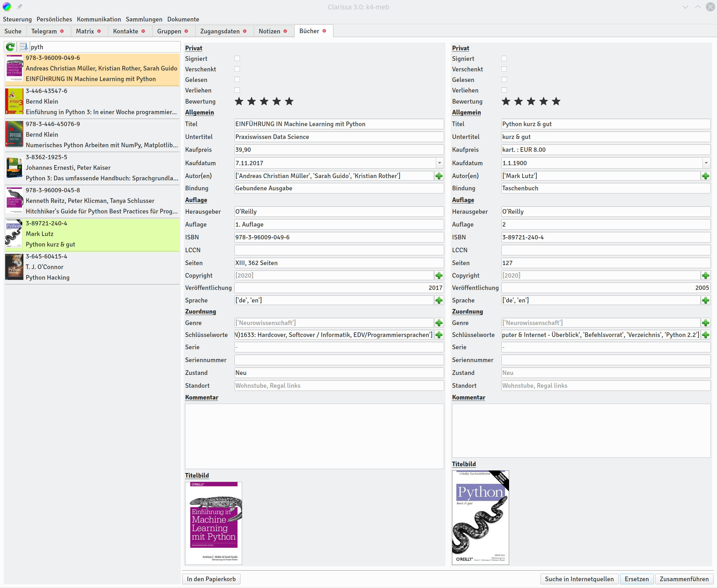717x588 pixels.
Task: Click left Zustand field showing Neu
Action: [339, 373]
